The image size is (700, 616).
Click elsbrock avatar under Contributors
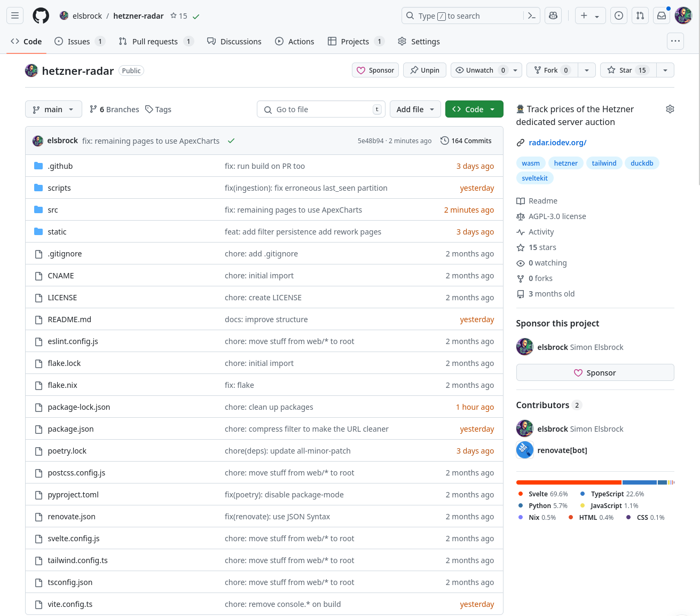click(525, 428)
